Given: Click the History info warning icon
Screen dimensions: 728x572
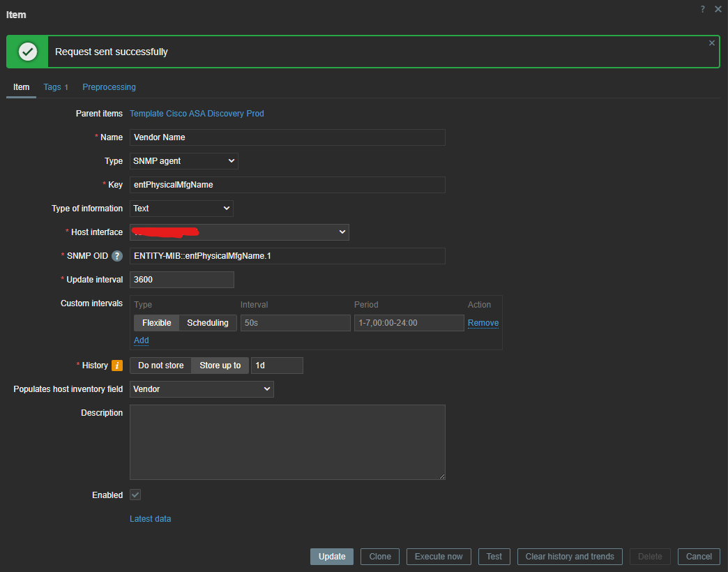Looking at the screenshot, I should tap(117, 366).
